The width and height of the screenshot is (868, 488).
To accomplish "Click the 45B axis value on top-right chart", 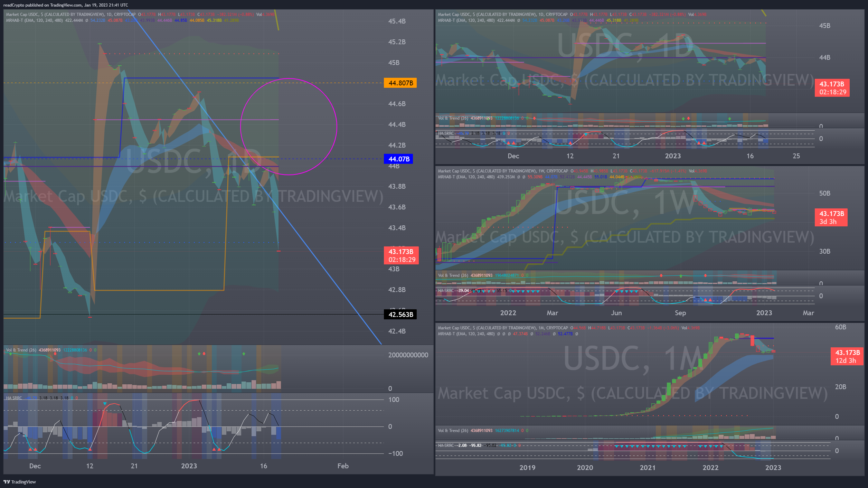I will pyautogui.click(x=824, y=26).
